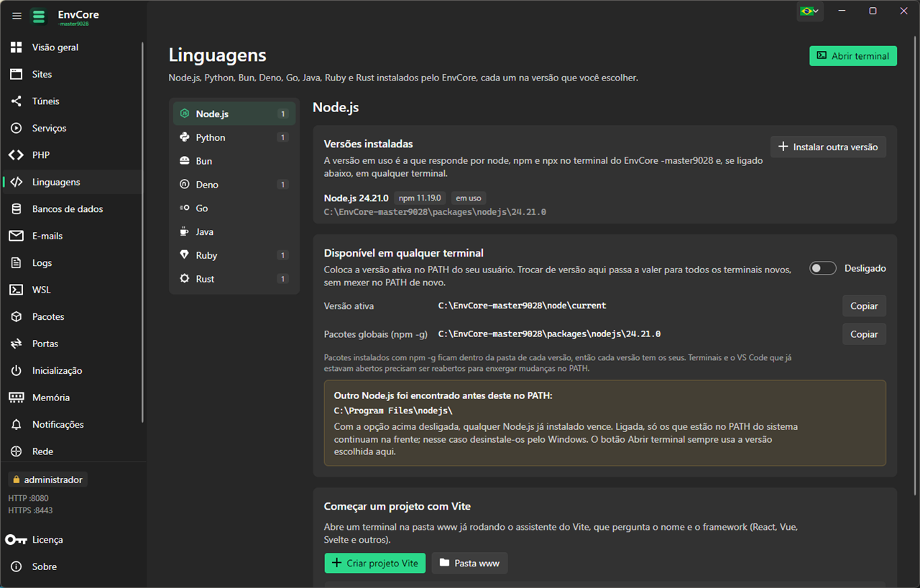
Task: Click the Criar projeto Vite button
Action: 375,563
